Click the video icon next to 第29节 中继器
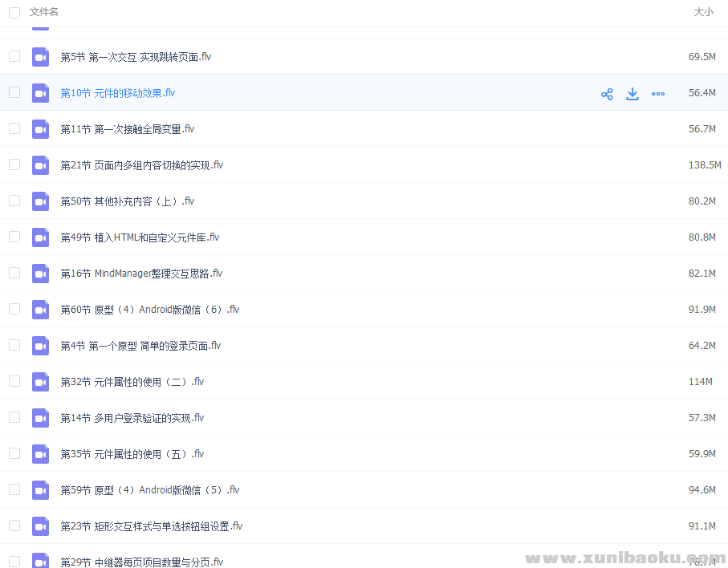The width and height of the screenshot is (728, 568). pyautogui.click(x=40, y=562)
